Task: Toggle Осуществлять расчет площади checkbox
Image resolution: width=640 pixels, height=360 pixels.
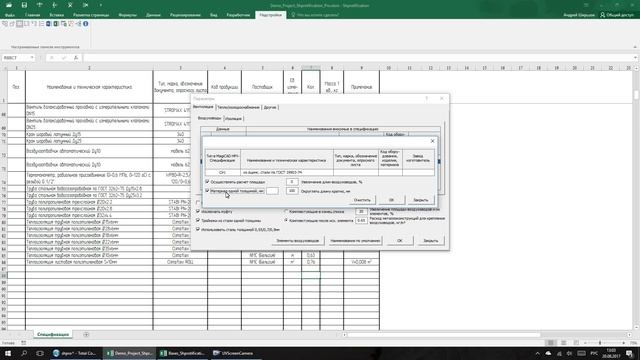Action: 207,182
